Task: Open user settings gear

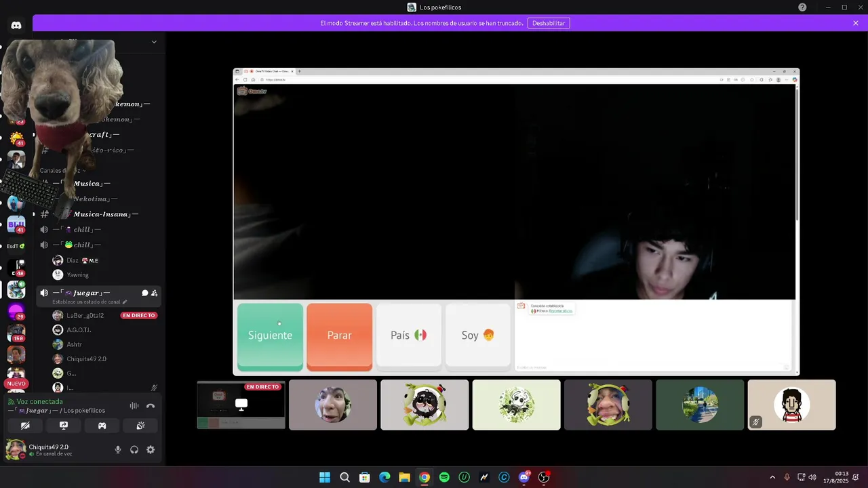Action: click(x=151, y=449)
